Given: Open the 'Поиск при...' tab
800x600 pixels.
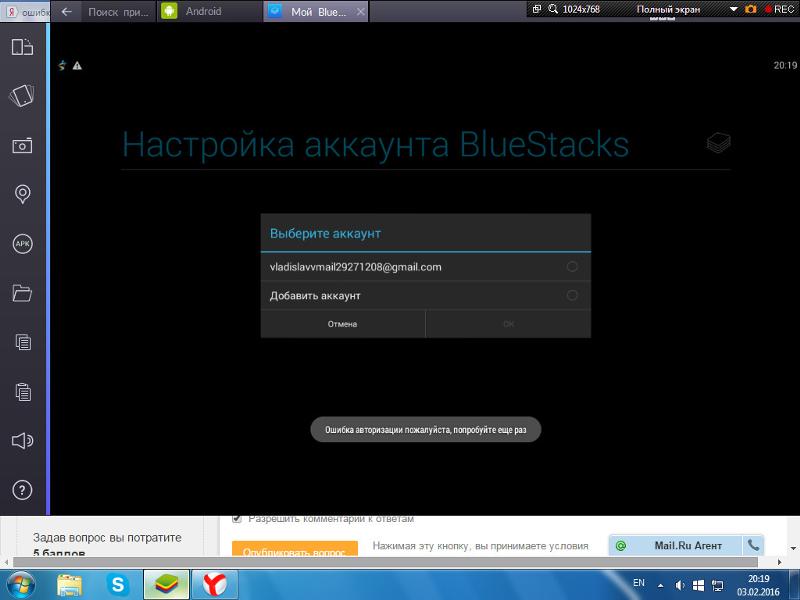Looking at the screenshot, I should pyautogui.click(x=118, y=12).
